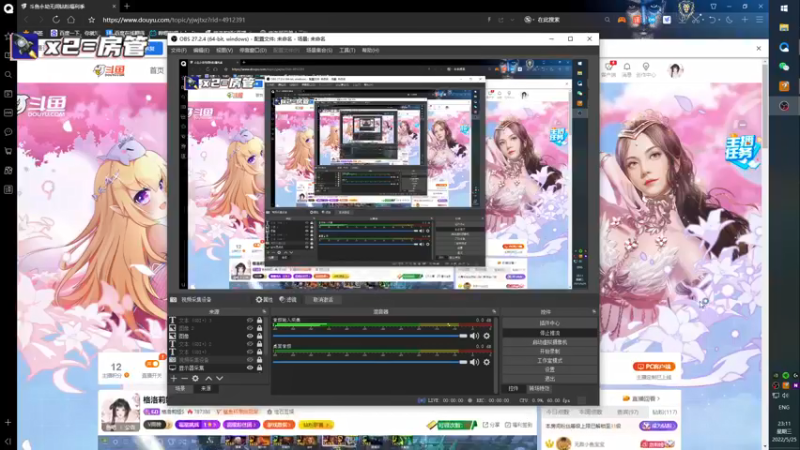Open OBS 设置 from the controls panel
This screenshot has height=450, width=800.
click(549, 370)
